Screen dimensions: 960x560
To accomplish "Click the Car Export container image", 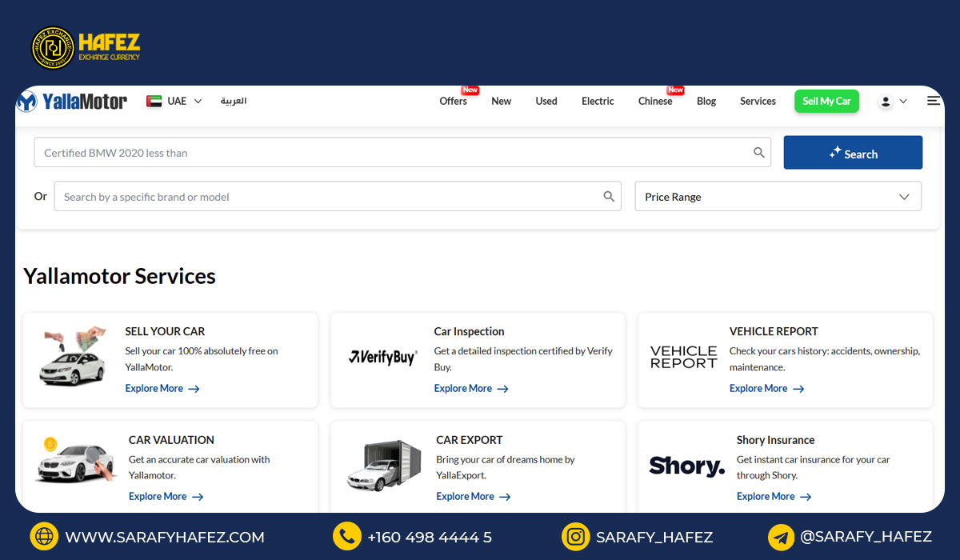I will (x=384, y=466).
